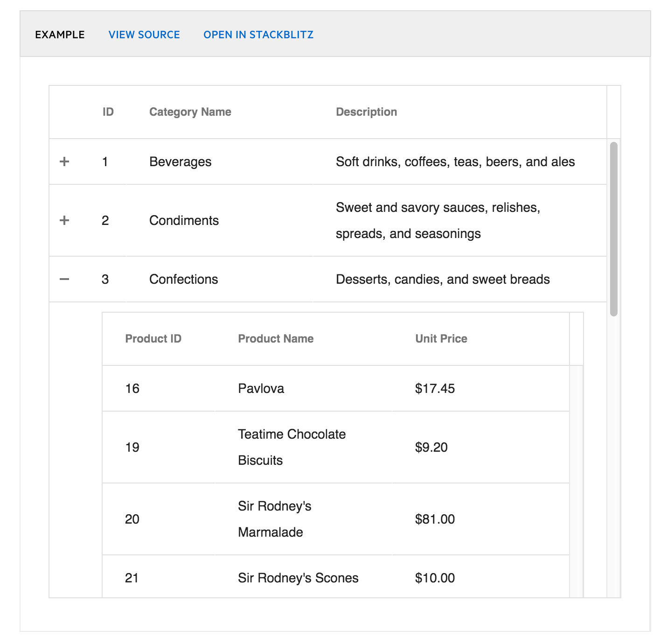The height and width of the screenshot is (644, 667).
Task: Click the $81.00 unit price cell
Action: pos(481,519)
